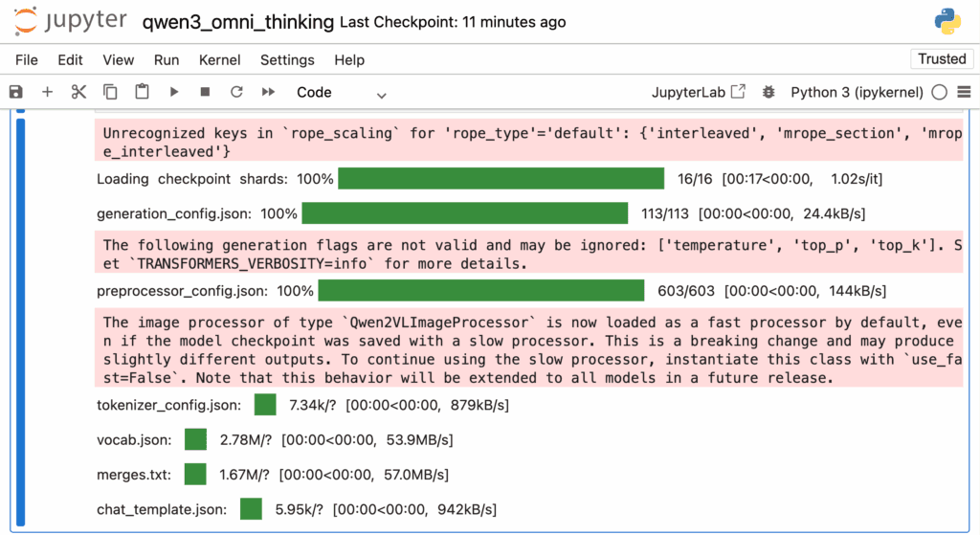Click the Trusted notebook button
980x535 pixels.
tap(941, 59)
